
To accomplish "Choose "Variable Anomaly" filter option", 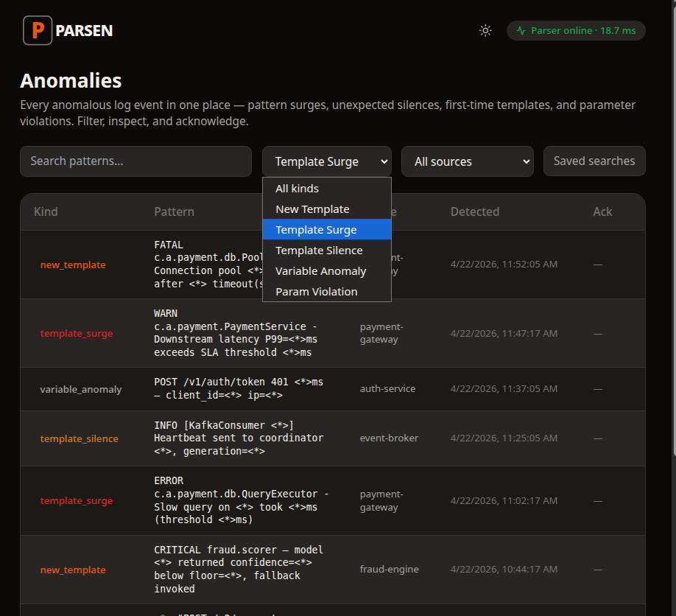I will [x=320, y=270].
